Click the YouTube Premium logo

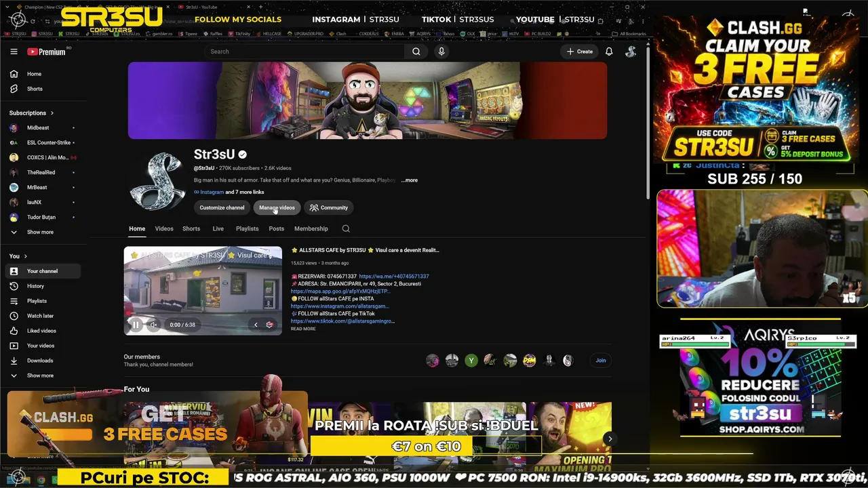(x=46, y=52)
